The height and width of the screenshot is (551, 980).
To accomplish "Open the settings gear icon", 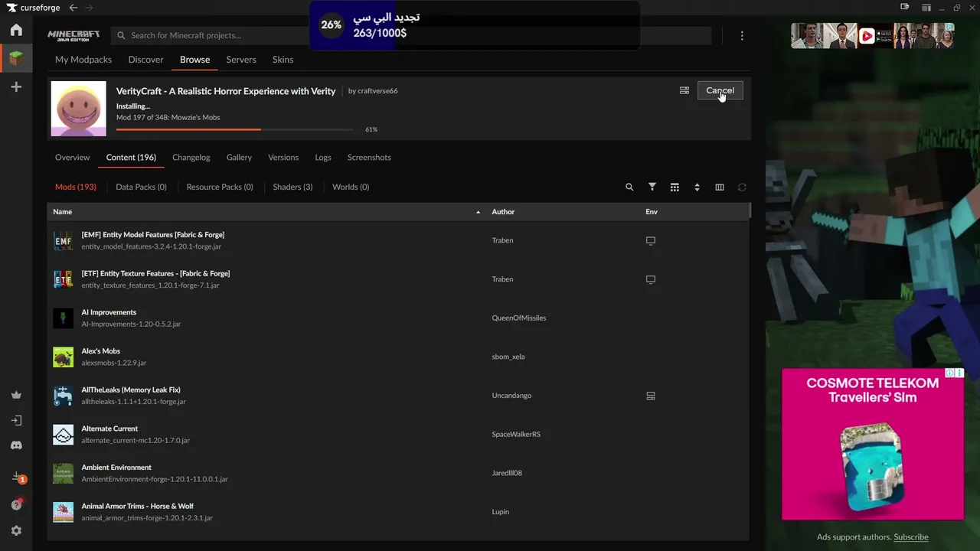I will click(16, 530).
